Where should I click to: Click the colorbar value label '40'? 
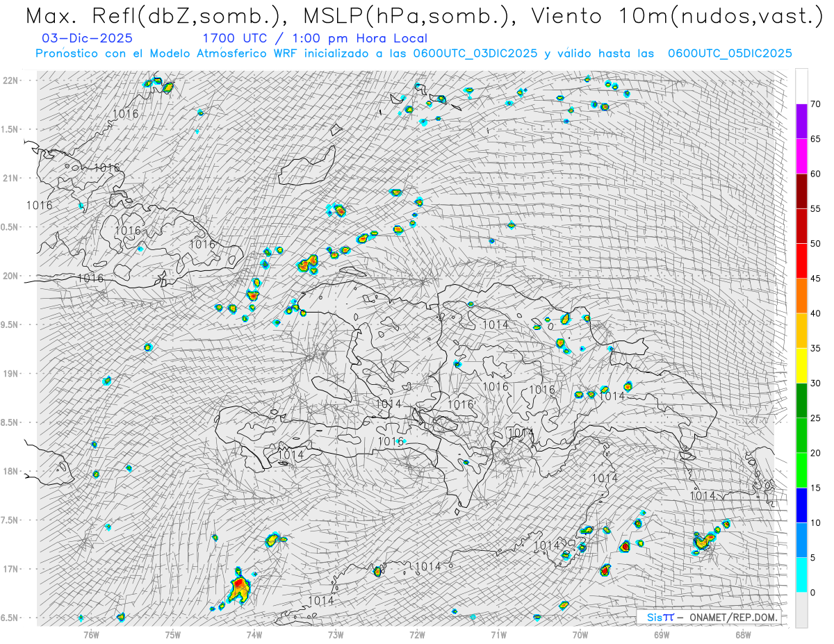tap(816, 313)
